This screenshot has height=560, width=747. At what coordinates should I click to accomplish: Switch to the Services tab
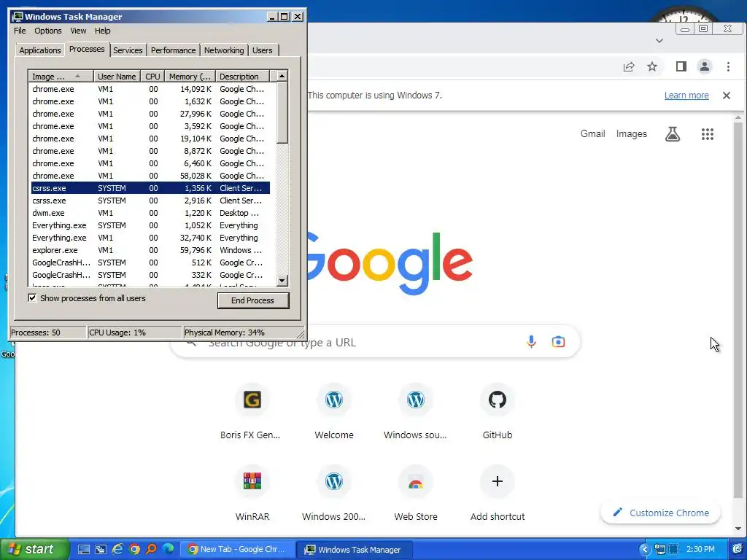128,50
